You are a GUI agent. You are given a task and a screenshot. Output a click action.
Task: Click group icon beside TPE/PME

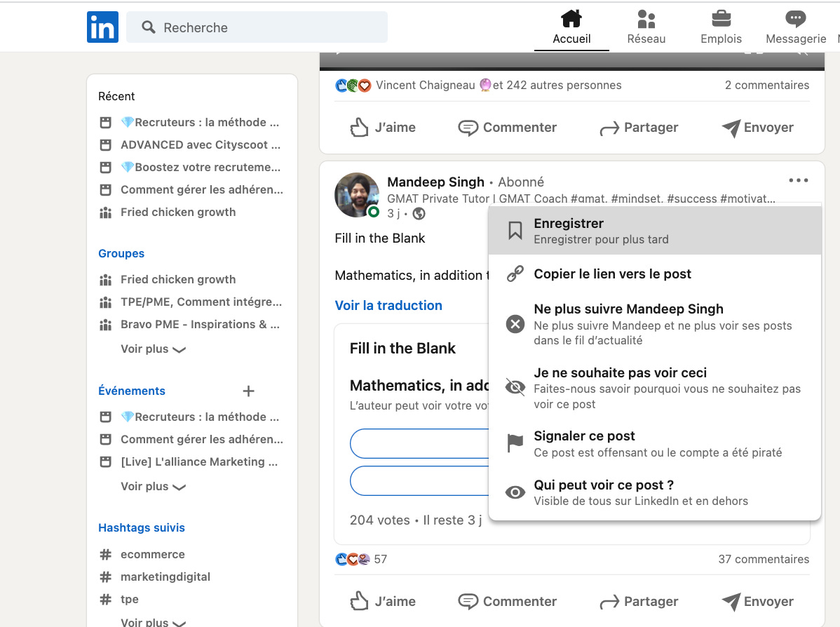point(106,302)
